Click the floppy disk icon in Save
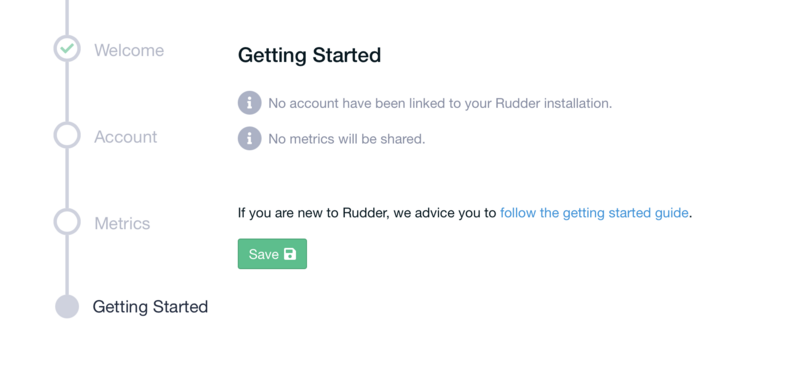This screenshot has width=800, height=371. [290, 254]
